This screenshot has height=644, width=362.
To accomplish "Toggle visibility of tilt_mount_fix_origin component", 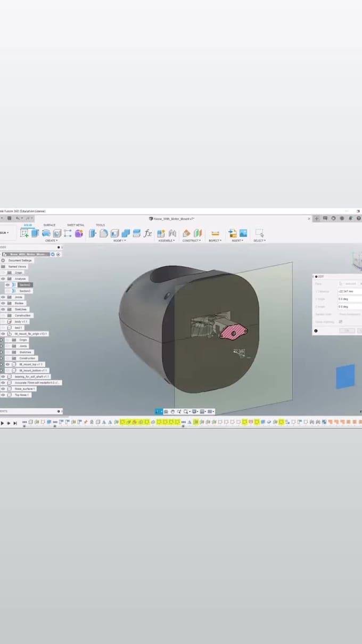I will 3,334.
